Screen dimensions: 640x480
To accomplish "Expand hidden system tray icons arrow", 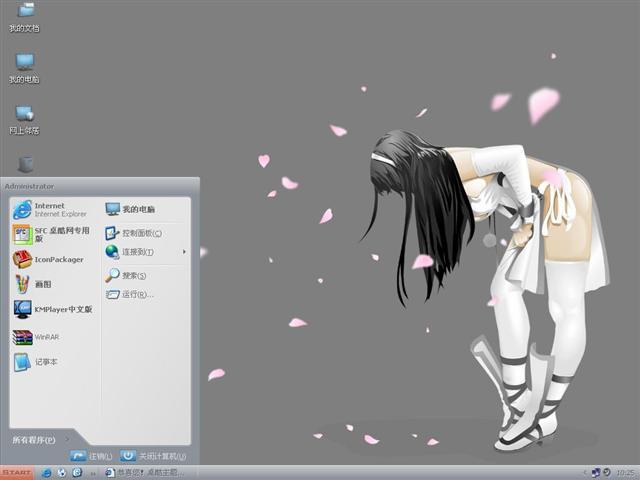I will 584,473.
